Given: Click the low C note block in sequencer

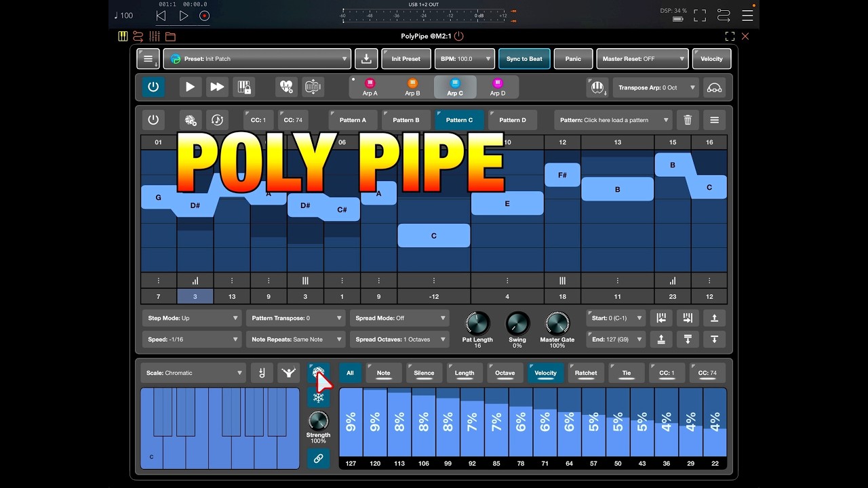Looking at the screenshot, I should [434, 236].
